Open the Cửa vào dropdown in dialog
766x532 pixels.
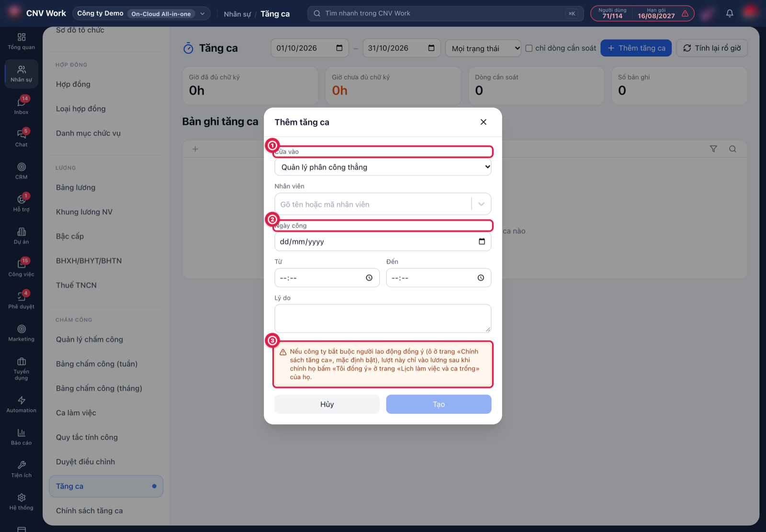pos(383,167)
